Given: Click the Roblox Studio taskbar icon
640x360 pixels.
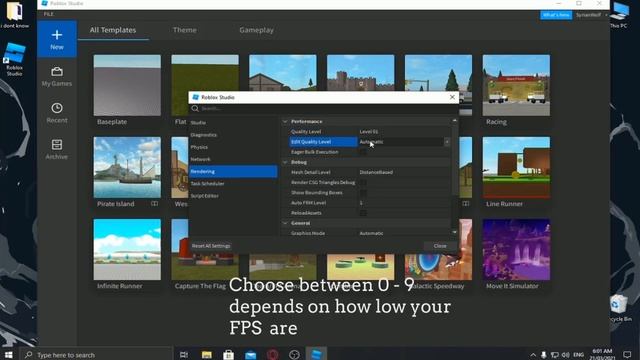Looking at the screenshot, I should pos(316,354).
